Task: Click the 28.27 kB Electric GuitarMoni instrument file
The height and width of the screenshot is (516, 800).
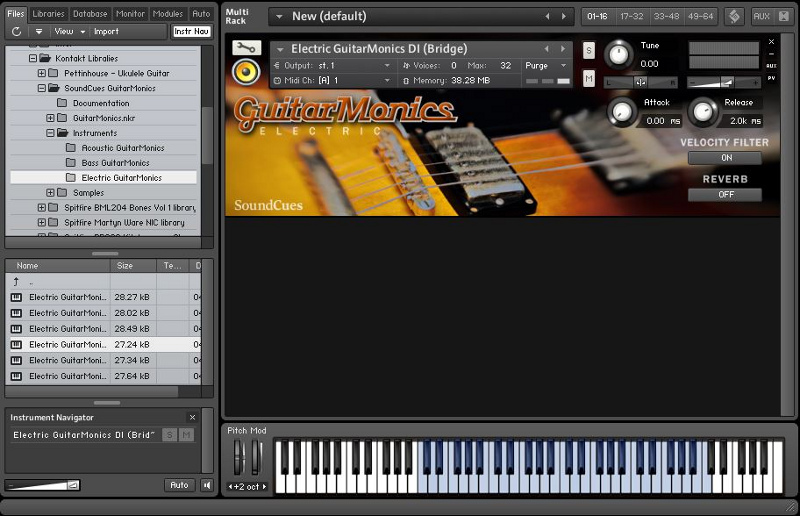Action: pyautogui.click(x=105, y=297)
